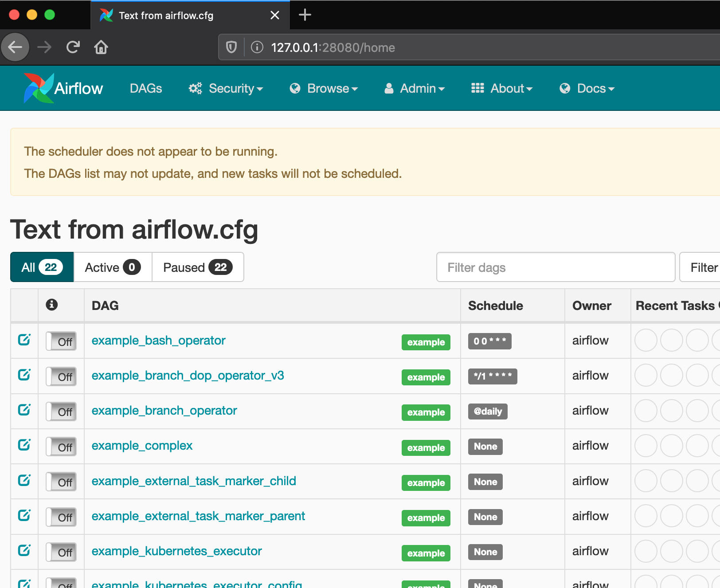
Task: Click the @daily schedule badge
Action: click(x=488, y=411)
